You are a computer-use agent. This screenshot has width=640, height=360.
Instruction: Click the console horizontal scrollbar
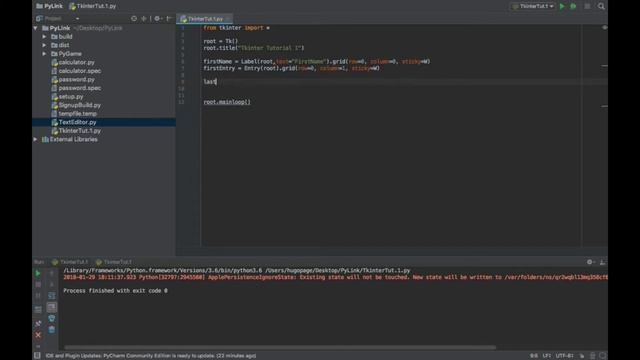(280, 348)
